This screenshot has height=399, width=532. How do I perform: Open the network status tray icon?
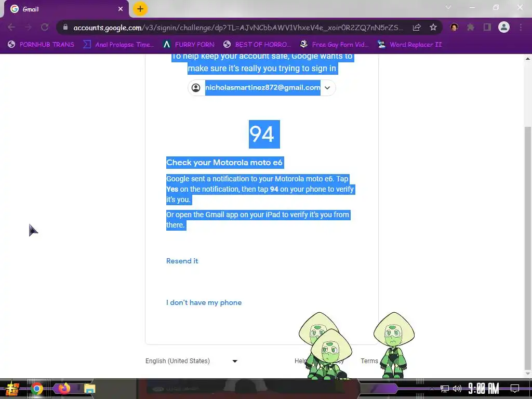(x=445, y=389)
